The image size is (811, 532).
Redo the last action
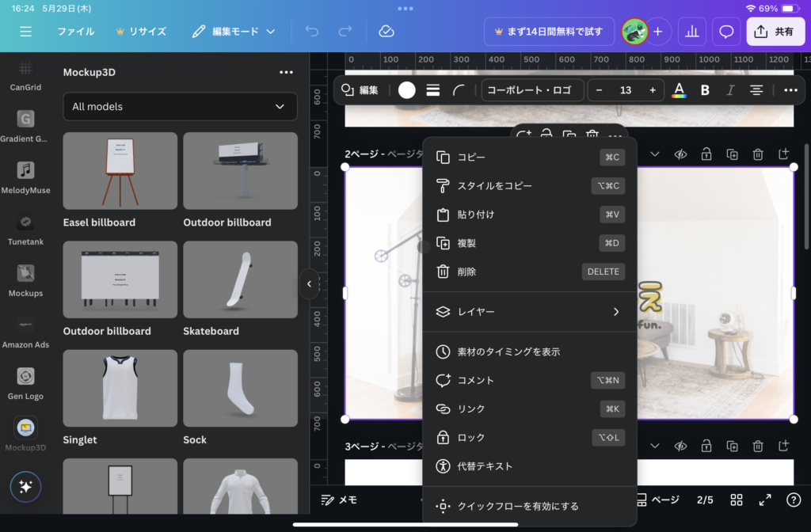click(x=345, y=32)
